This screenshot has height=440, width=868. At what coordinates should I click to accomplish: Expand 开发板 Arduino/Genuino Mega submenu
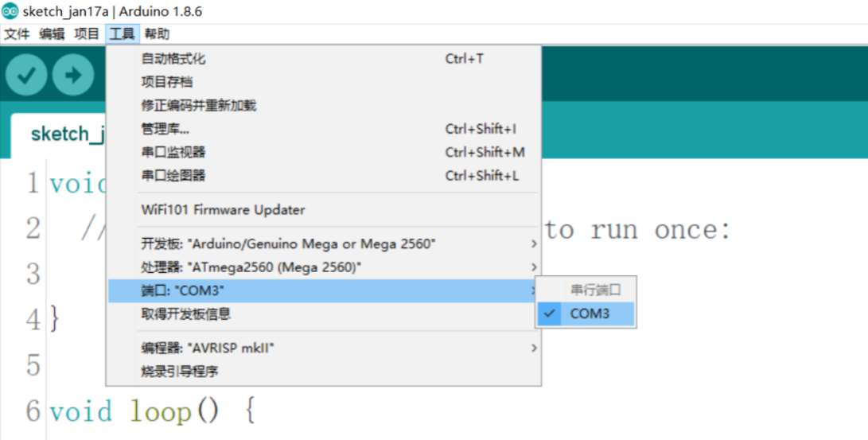(323, 244)
